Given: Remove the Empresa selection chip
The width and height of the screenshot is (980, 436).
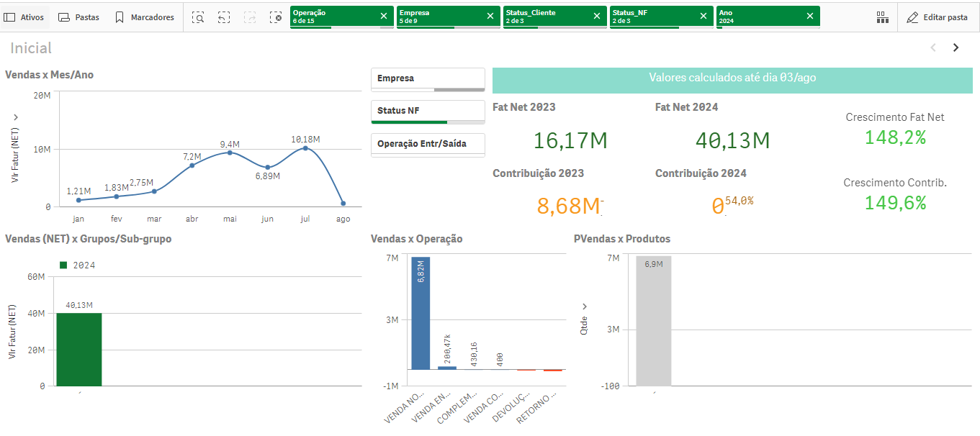Looking at the screenshot, I should (x=490, y=16).
